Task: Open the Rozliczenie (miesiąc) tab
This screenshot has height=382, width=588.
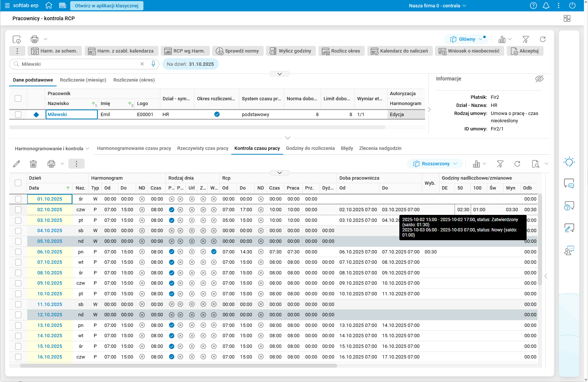Action: pos(83,80)
